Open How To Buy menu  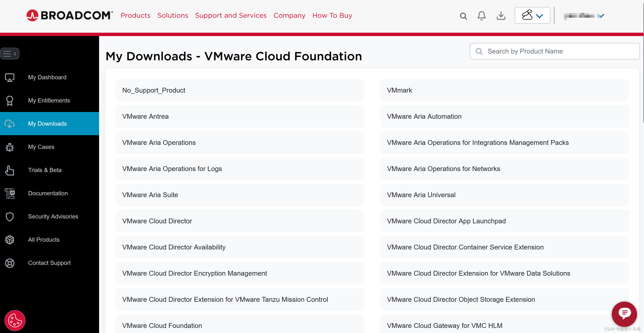332,16
